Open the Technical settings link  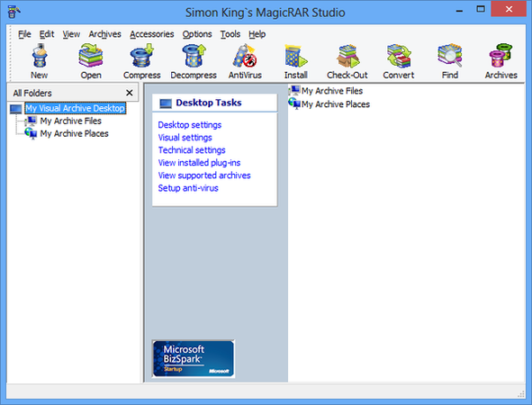pos(192,150)
